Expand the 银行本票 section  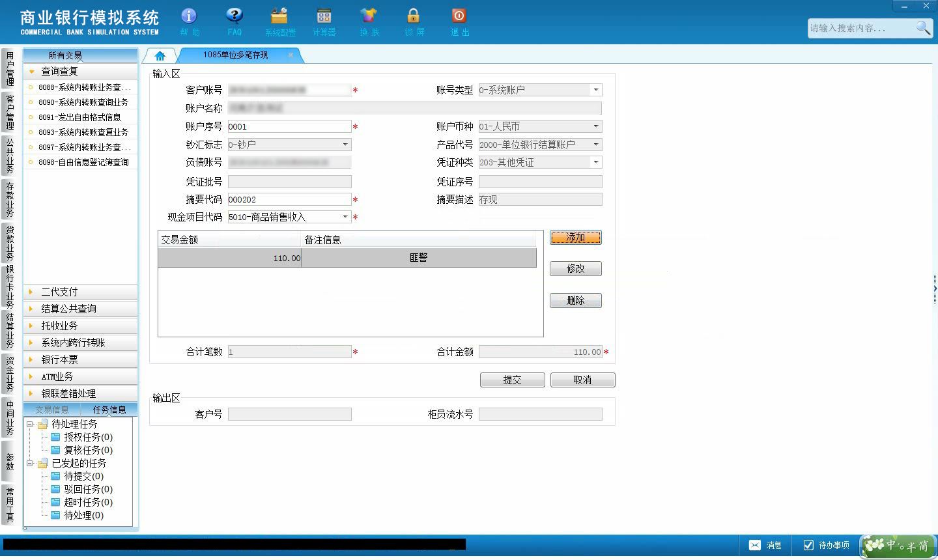click(x=81, y=359)
